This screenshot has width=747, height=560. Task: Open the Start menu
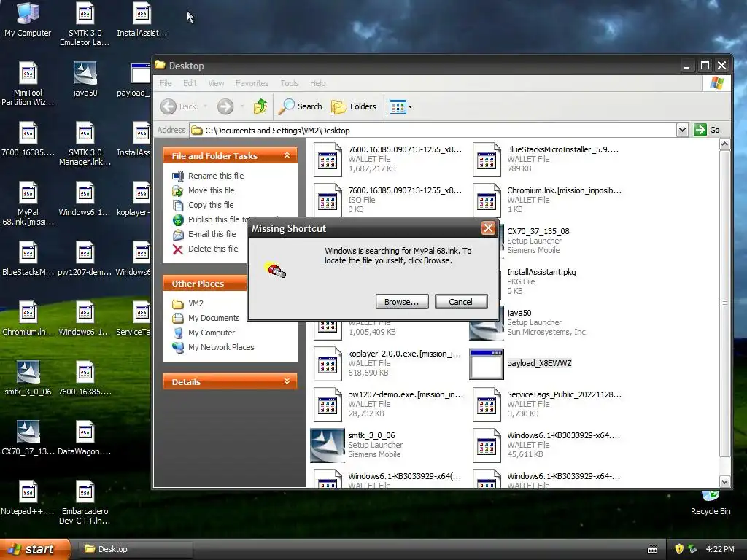35,549
